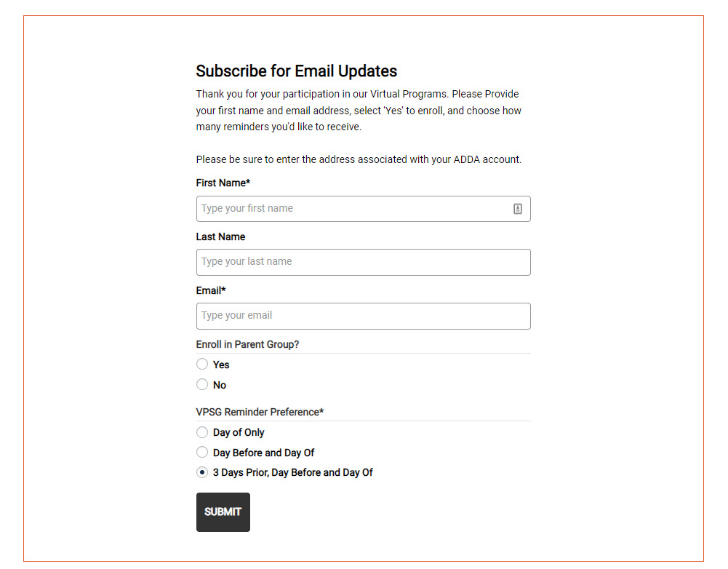This screenshot has height=569, width=728.
Task: Click the Virtual Programs thank-you paragraph
Action: [x=359, y=111]
